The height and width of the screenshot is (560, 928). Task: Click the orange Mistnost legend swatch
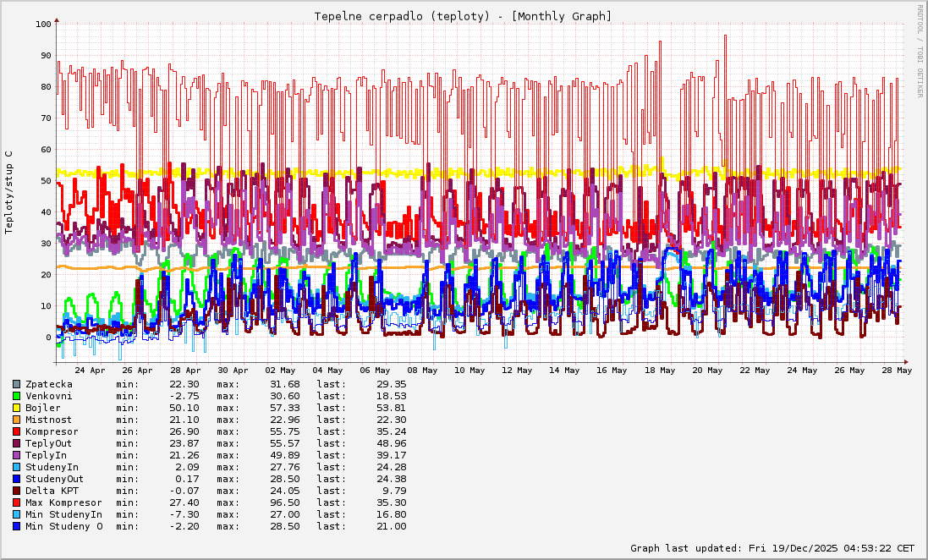click(x=16, y=420)
